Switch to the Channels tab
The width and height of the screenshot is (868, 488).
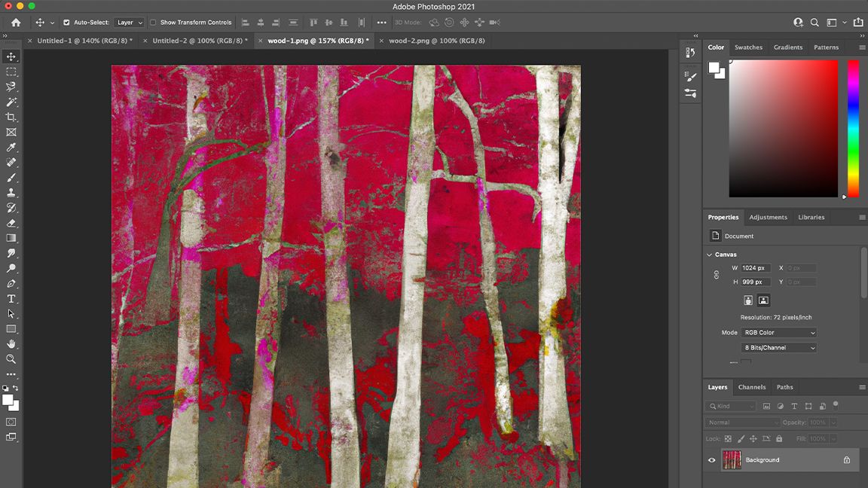coord(751,386)
